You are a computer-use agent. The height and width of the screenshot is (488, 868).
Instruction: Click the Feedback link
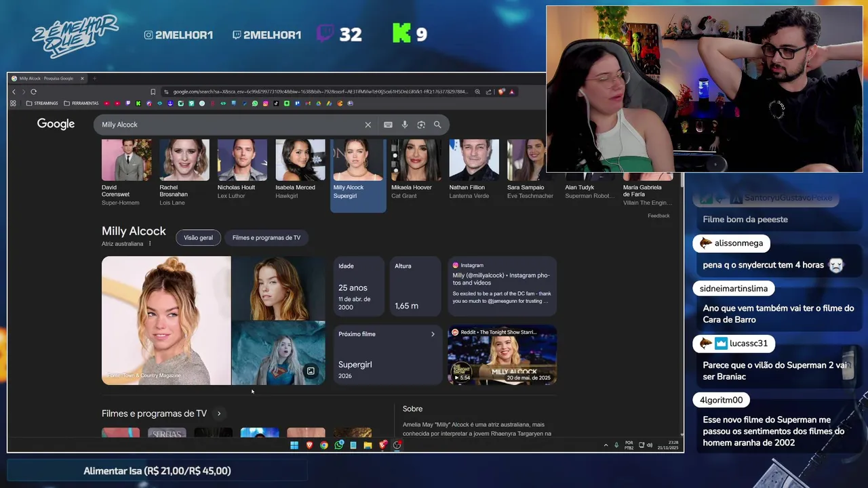[x=658, y=216]
